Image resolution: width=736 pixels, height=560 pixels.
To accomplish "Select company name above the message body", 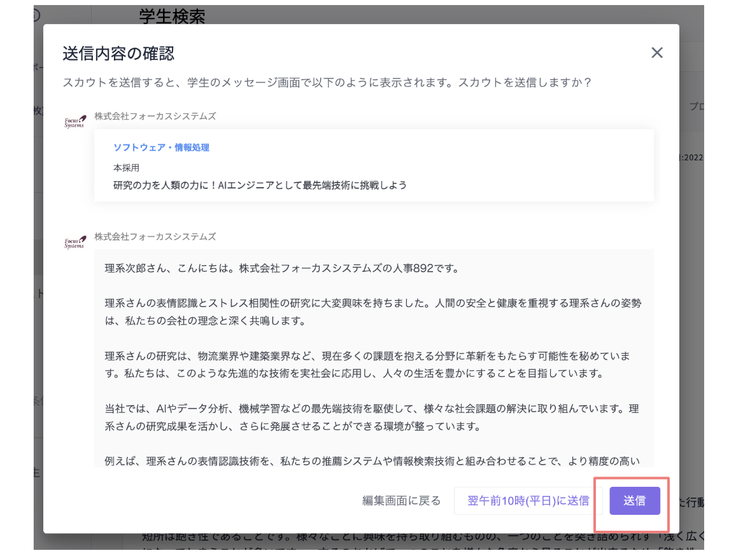I will tap(155, 237).
